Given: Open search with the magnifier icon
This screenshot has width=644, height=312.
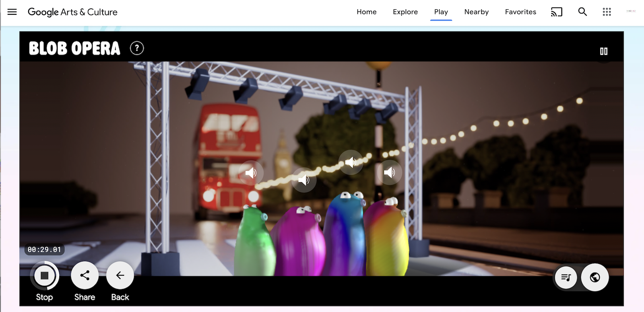Looking at the screenshot, I should (x=582, y=12).
